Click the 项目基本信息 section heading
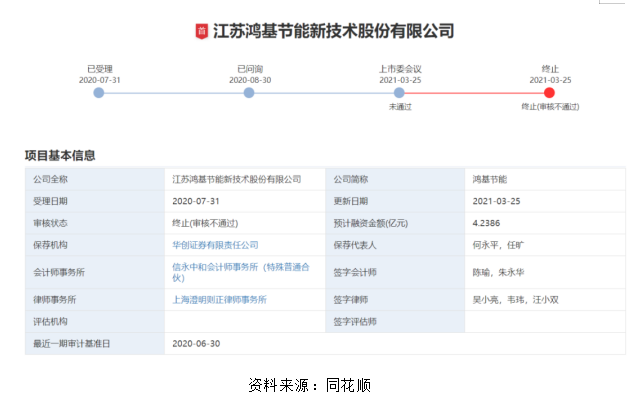The image size is (644, 403). tap(60, 156)
